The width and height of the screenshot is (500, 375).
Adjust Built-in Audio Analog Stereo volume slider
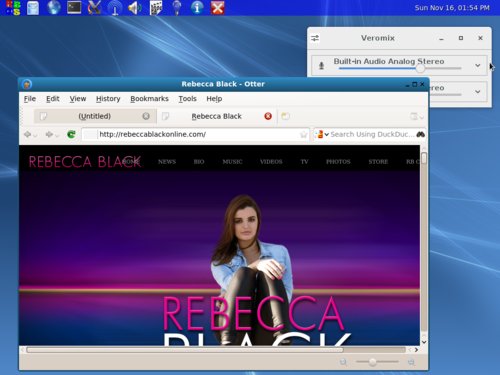point(400,68)
